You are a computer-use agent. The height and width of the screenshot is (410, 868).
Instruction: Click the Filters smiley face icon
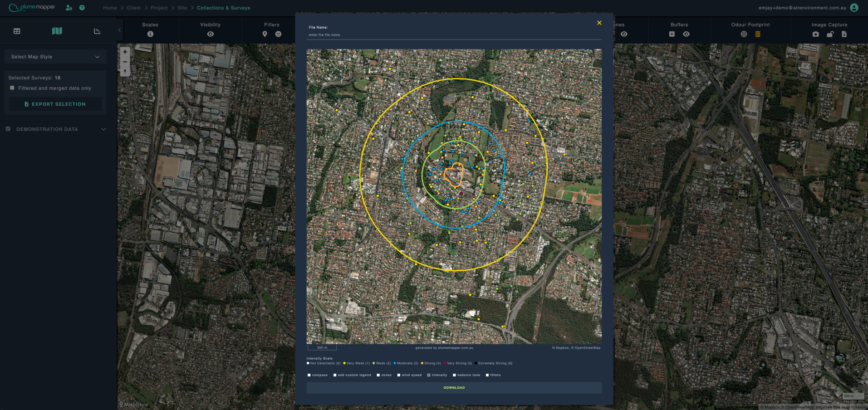click(278, 34)
